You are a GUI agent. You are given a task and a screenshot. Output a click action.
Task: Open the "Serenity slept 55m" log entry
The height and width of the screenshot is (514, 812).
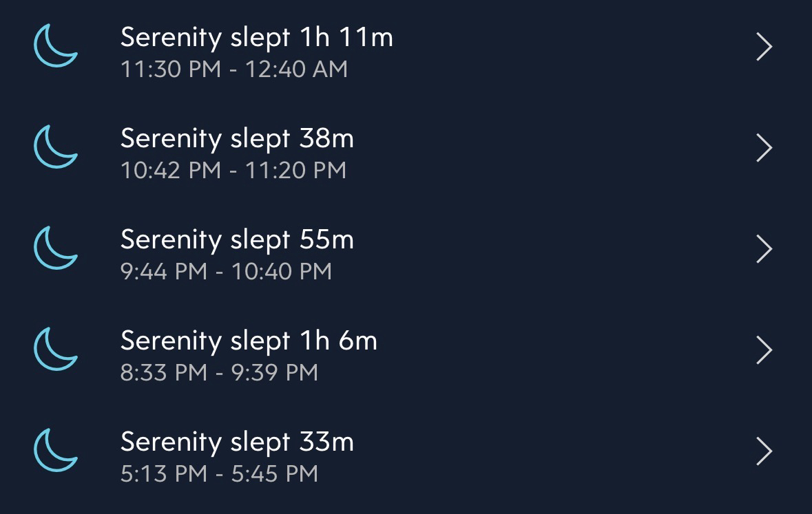237,239
